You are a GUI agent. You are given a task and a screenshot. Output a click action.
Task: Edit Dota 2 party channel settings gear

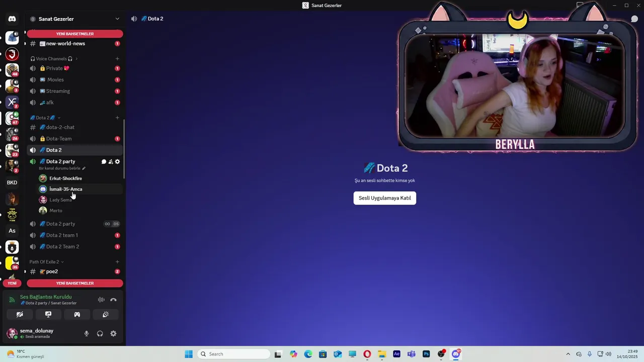click(117, 161)
